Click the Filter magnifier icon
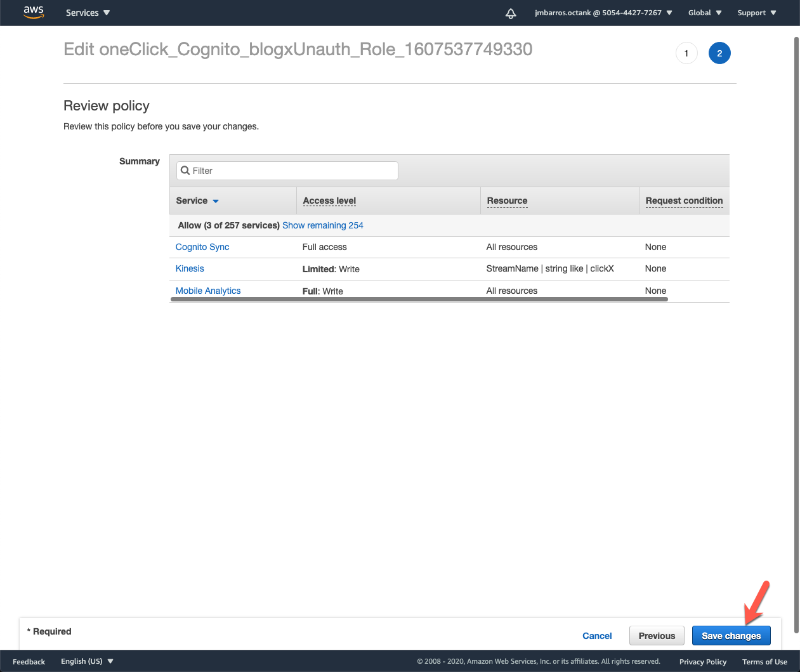Image resolution: width=800 pixels, height=672 pixels. tap(185, 171)
